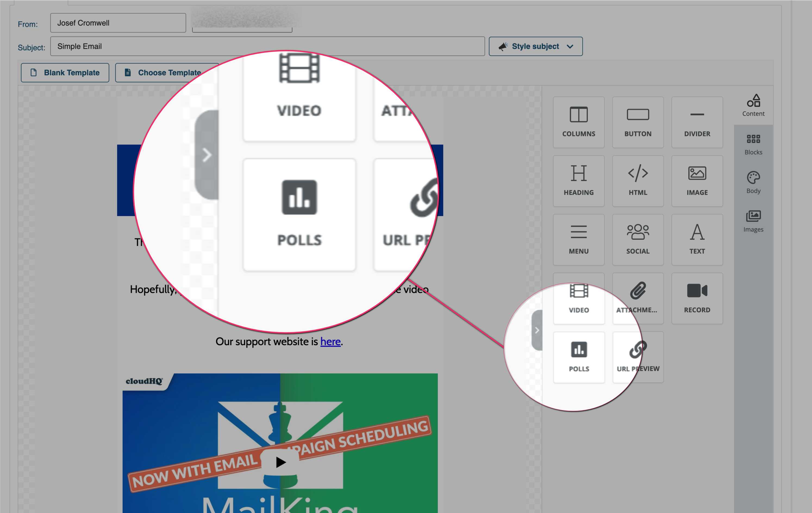Open the Blocks tab
This screenshot has width=812, height=513.
[x=753, y=144]
